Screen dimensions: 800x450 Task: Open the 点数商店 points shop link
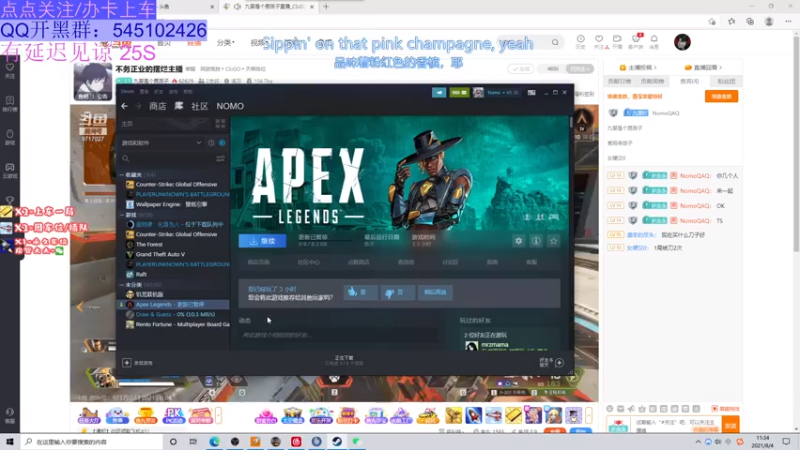358,262
